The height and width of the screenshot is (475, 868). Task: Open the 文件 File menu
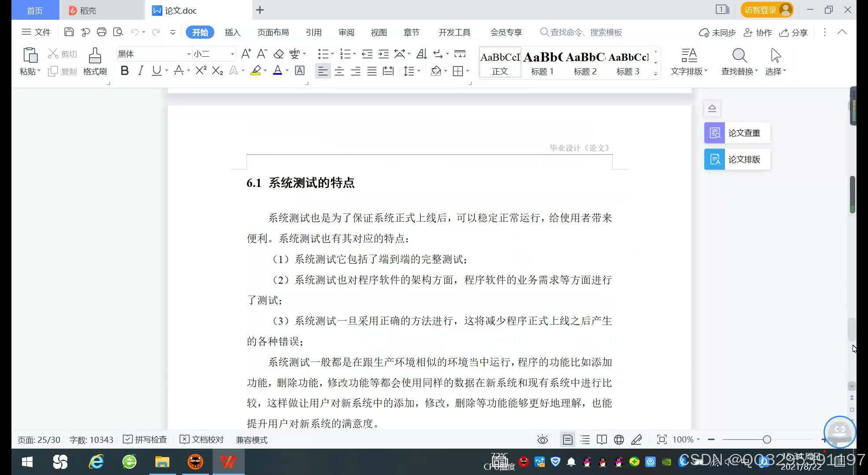[x=36, y=32]
